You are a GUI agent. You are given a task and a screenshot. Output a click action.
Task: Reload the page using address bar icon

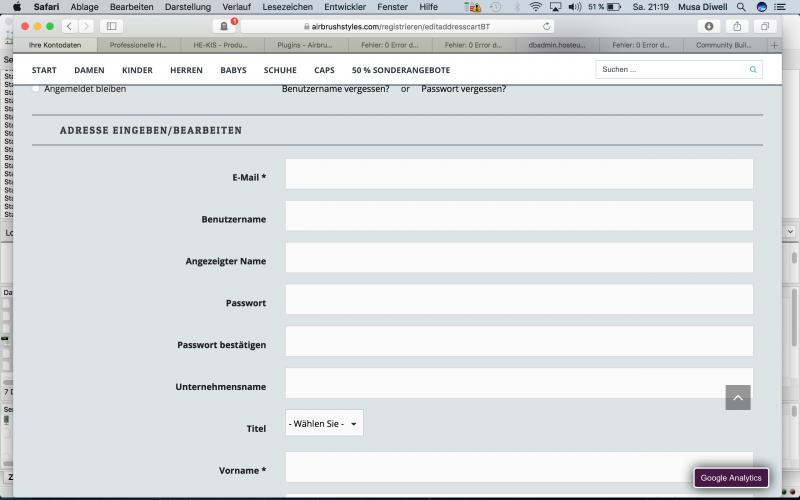pyautogui.click(x=547, y=26)
